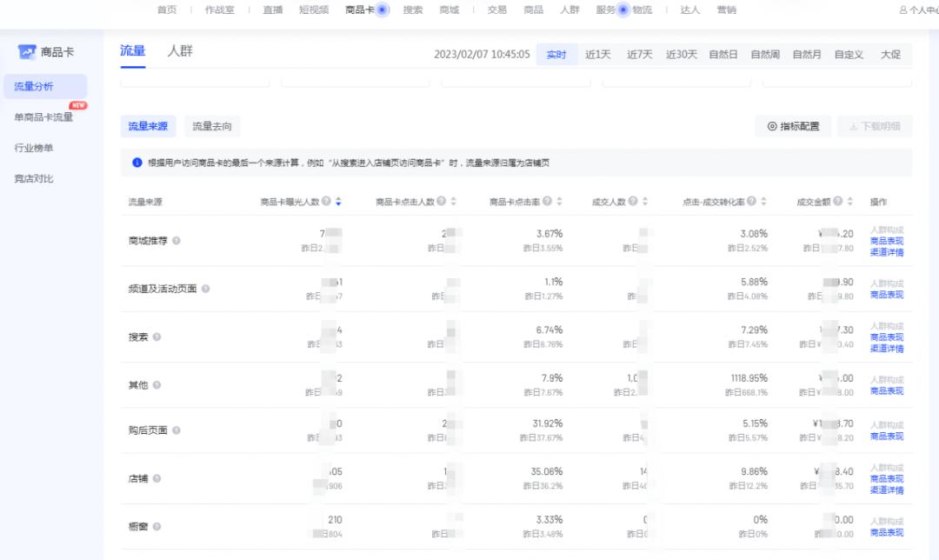939x560 pixels.
Task: Navigate to 交易 in the top menu
Action: click(x=496, y=10)
